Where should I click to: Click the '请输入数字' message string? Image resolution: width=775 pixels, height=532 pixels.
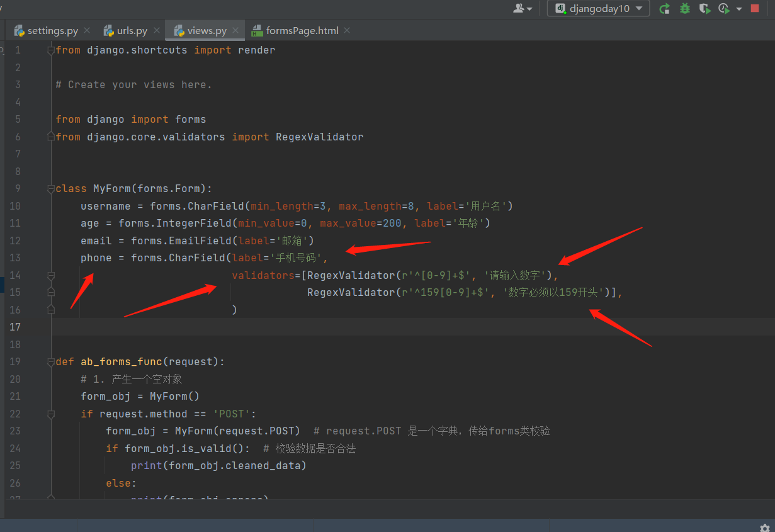click(x=514, y=275)
